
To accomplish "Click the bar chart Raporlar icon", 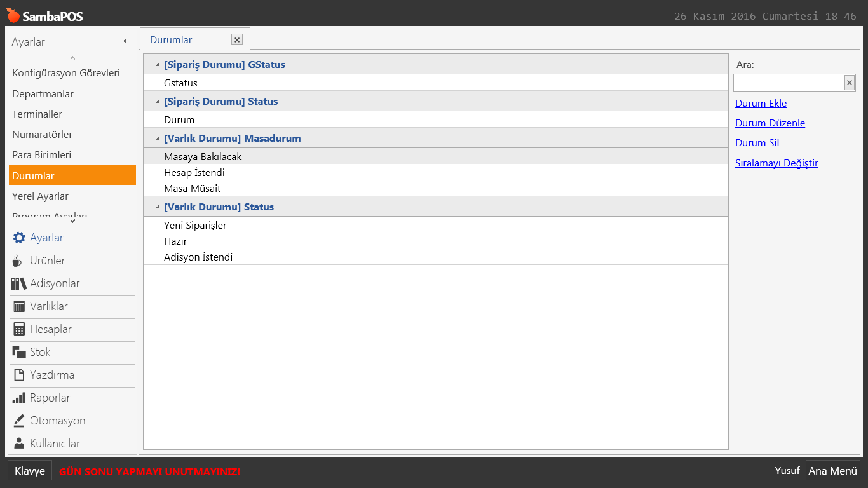I will pos(19,398).
